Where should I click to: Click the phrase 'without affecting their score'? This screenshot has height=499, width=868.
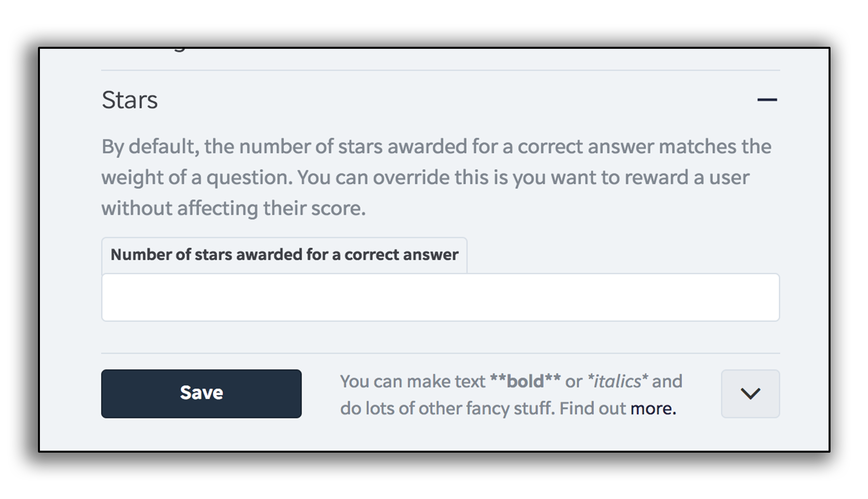pyautogui.click(x=233, y=208)
